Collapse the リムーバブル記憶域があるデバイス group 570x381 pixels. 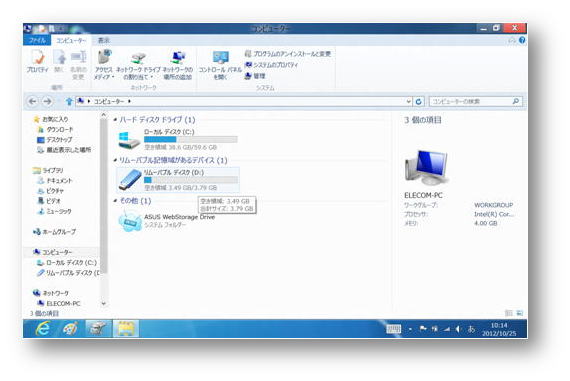pos(115,160)
